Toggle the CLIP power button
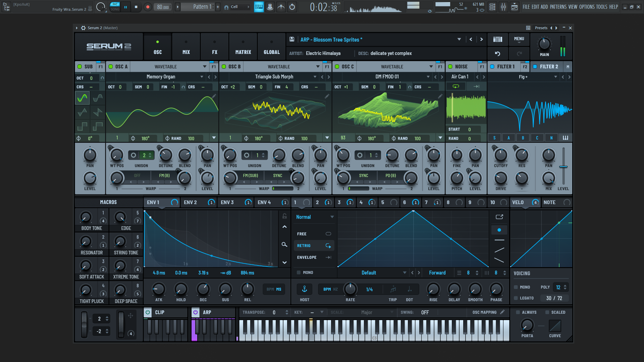The width and height of the screenshot is (644, 362). [x=148, y=312]
